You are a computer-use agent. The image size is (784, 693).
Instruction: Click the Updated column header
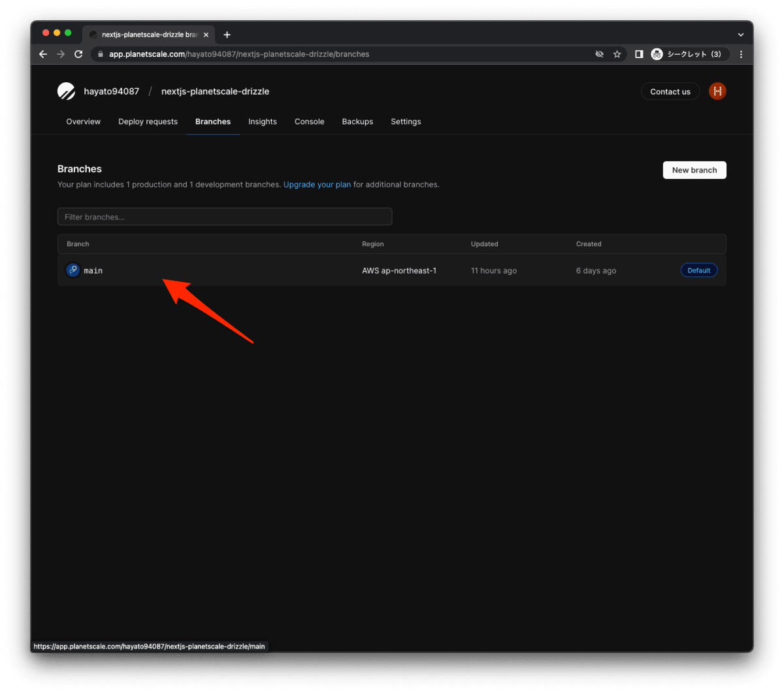point(485,244)
